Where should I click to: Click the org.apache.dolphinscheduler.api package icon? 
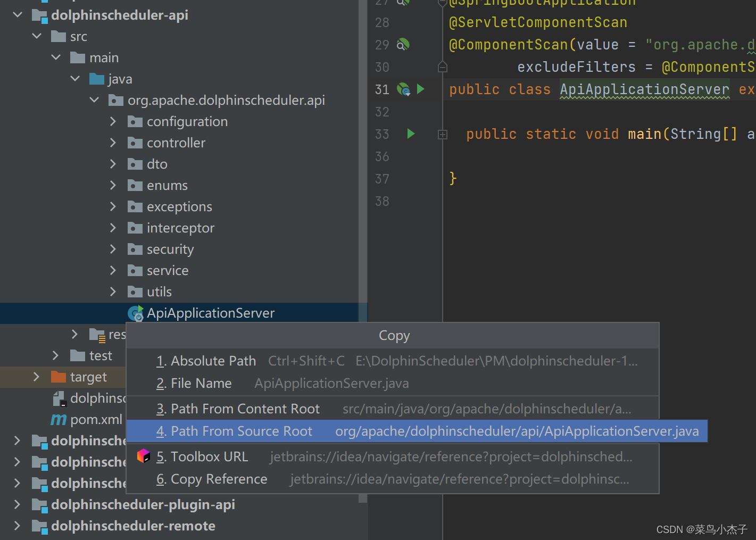pos(115,100)
